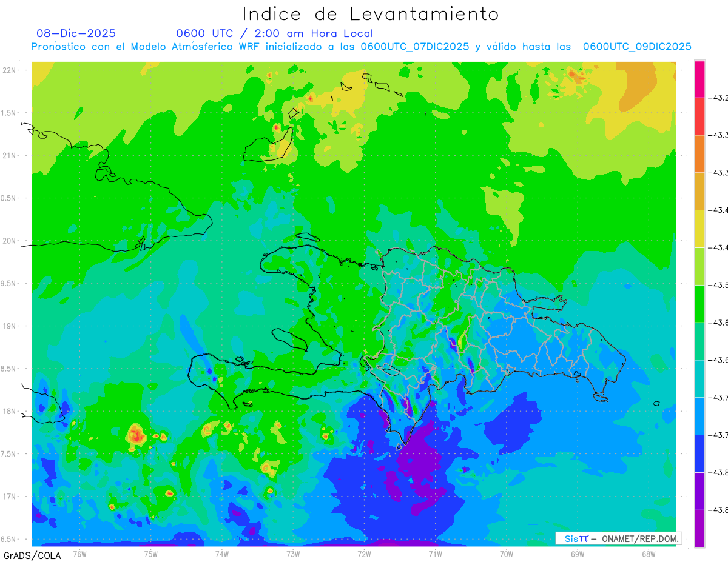Viewport: 728px width, 562px height.
Task: Click the 22N latitude label
Action: coord(10,70)
